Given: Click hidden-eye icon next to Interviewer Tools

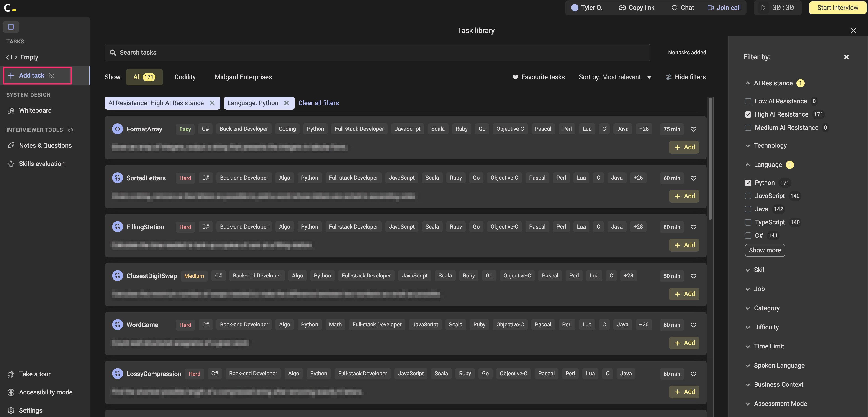Looking at the screenshot, I should coord(70,130).
